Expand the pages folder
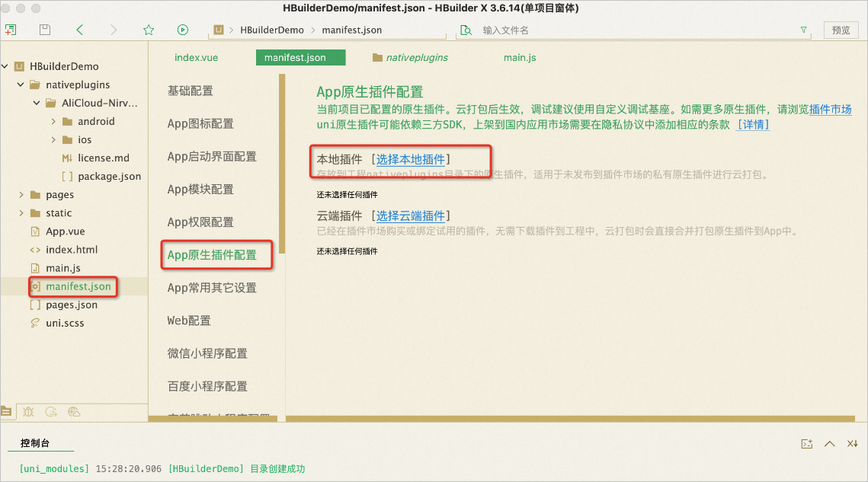868x482 pixels. (21, 195)
